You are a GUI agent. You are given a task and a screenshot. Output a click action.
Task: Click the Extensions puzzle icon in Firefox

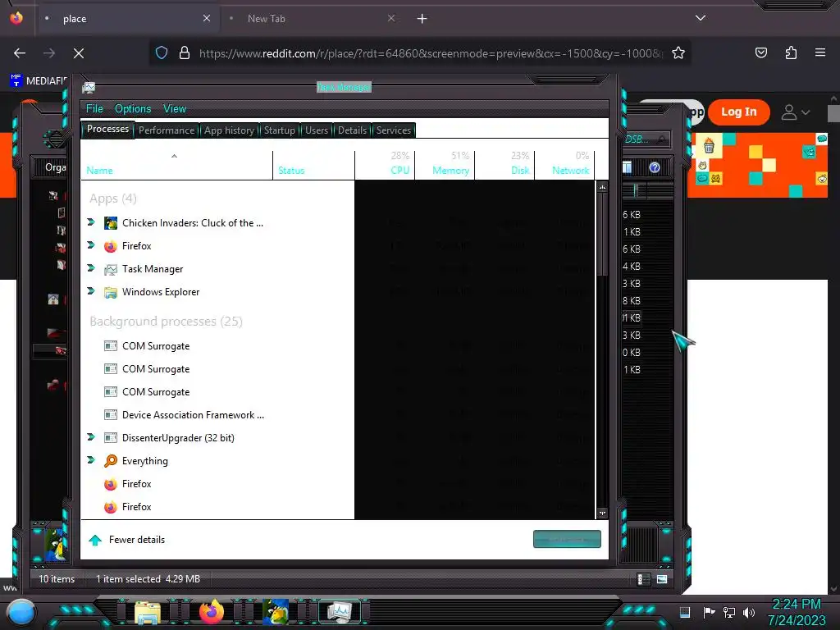[791, 52]
